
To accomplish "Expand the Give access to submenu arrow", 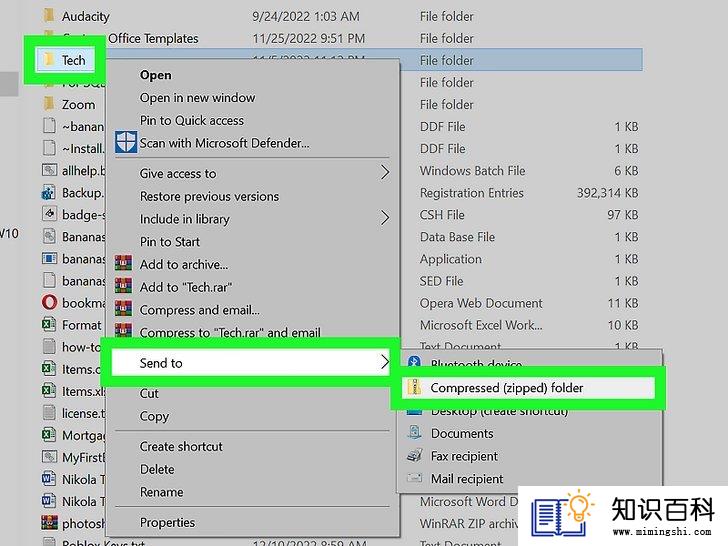I will pyautogui.click(x=385, y=172).
